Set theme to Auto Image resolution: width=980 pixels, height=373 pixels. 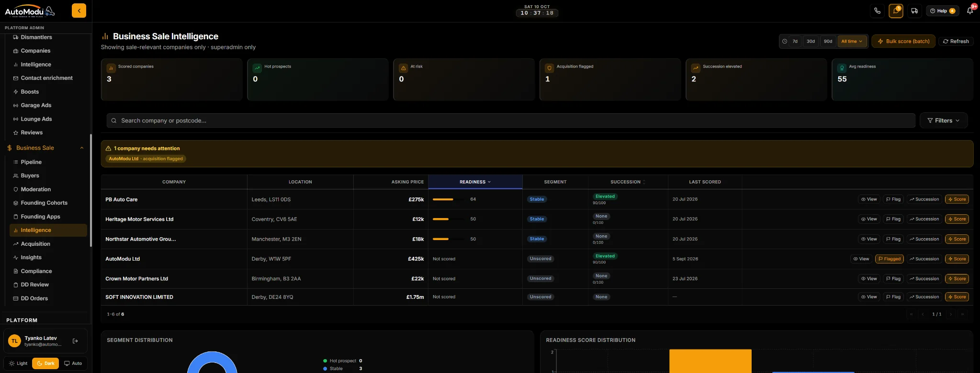coord(73,363)
